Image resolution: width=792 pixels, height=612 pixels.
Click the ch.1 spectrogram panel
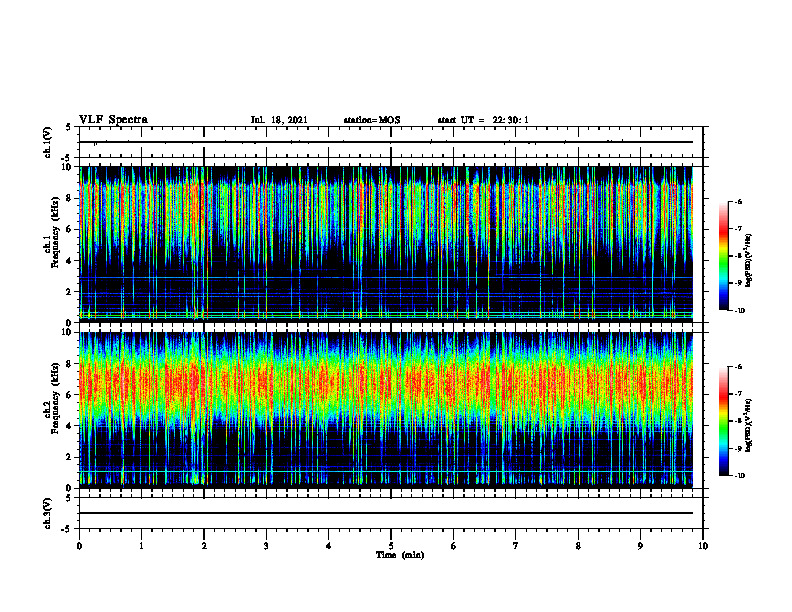pyautogui.click(x=386, y=244)
